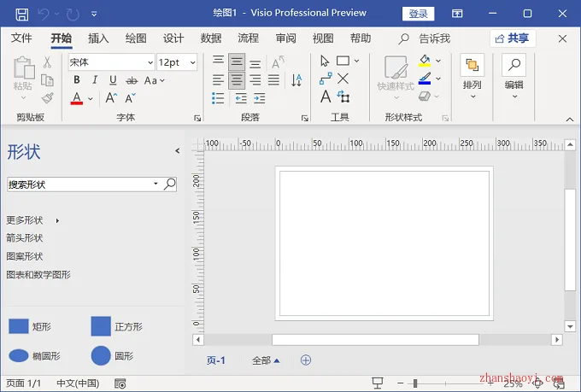
Task: Open the 编辑 editing dropdown
Action: pyautogui.click(x=514, y=77)
